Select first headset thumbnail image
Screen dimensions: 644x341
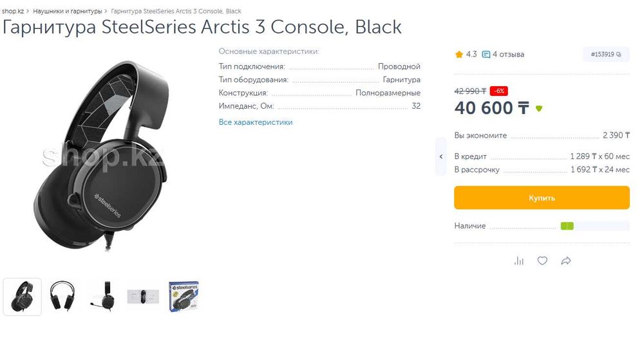[23, 297]
